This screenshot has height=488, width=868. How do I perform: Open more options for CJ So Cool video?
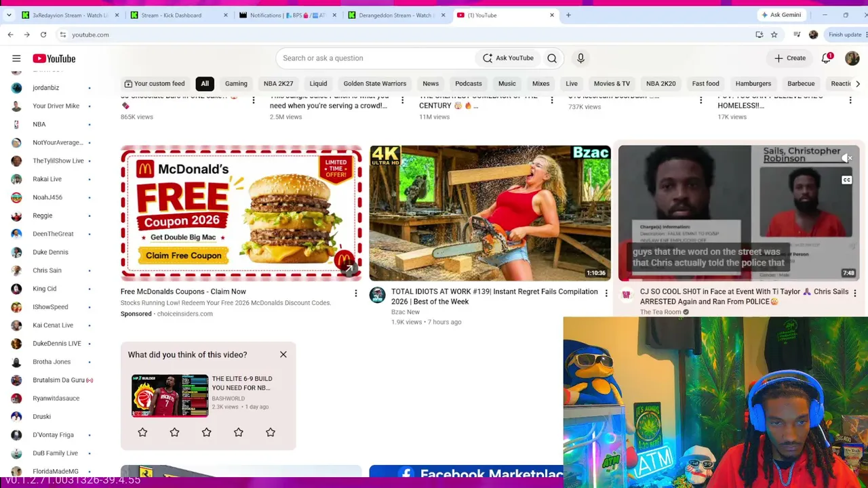(x=854, y=293)
